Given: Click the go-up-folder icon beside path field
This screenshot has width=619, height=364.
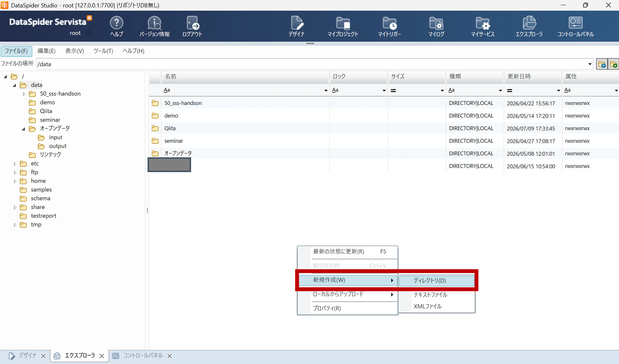Looking at the screenshot, I should coord(602,64).
